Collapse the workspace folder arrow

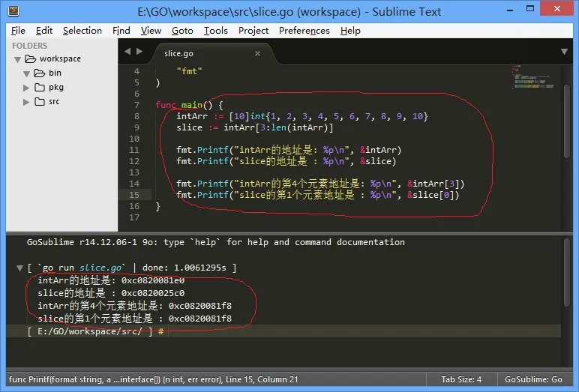tap(17, 59)
